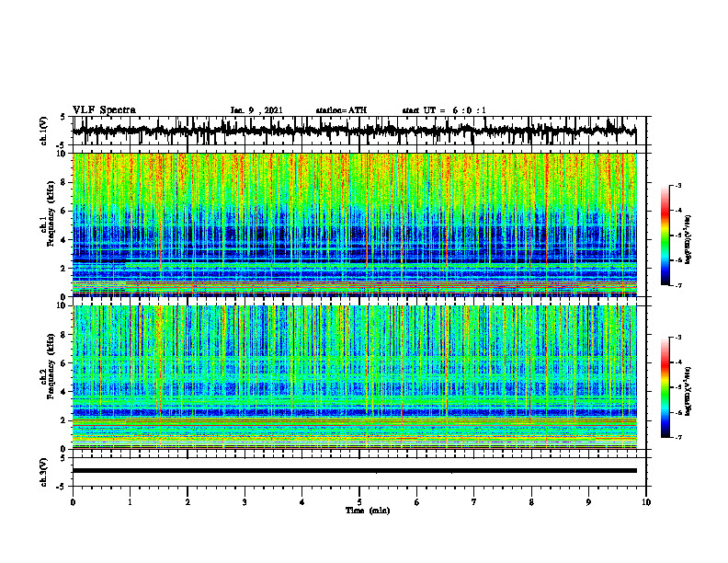Click the "station=ATH" header label
728x563 pixels.
pos(341,110)
